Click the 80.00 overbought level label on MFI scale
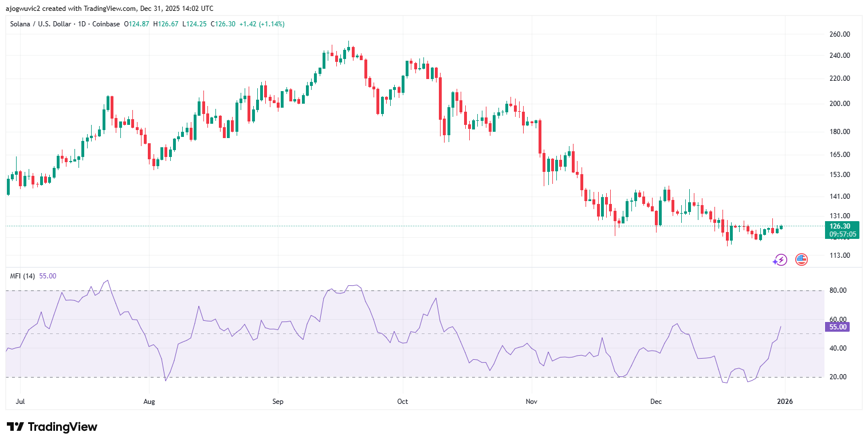The image size is (868, 444). click(837, 290)
